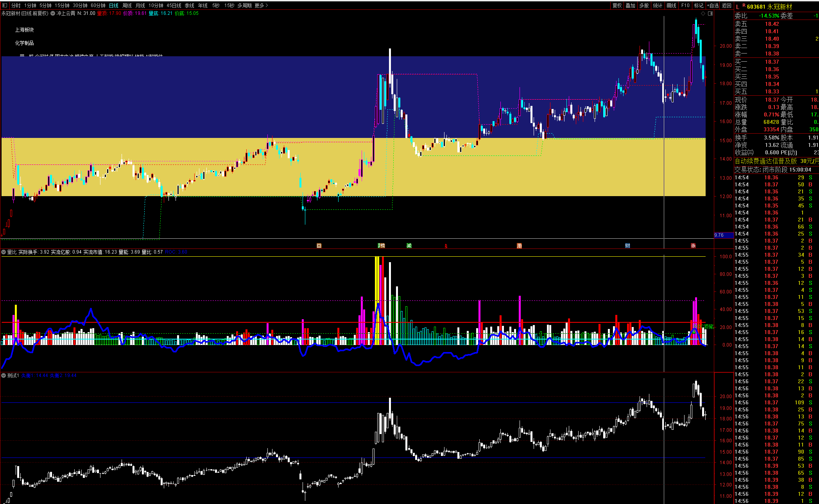Image resolution: width=819 pixels, height=504 pixels.
Task: Click the diamond marker icon above chart
Action: click(x=703, y=13)
